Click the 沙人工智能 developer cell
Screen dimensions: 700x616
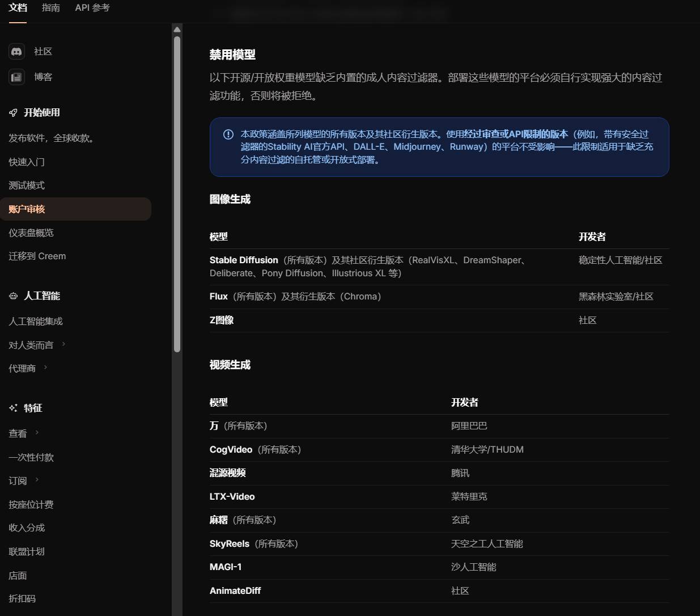pyautogui.click(x=474, y=567)
